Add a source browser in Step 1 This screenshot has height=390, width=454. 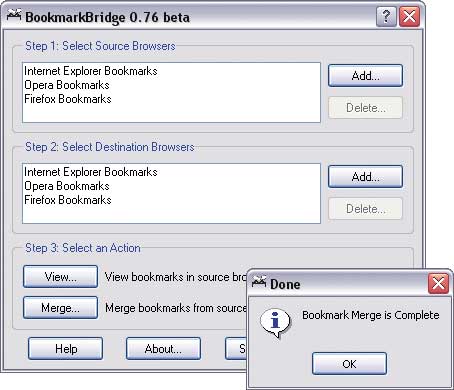point(365,76)
